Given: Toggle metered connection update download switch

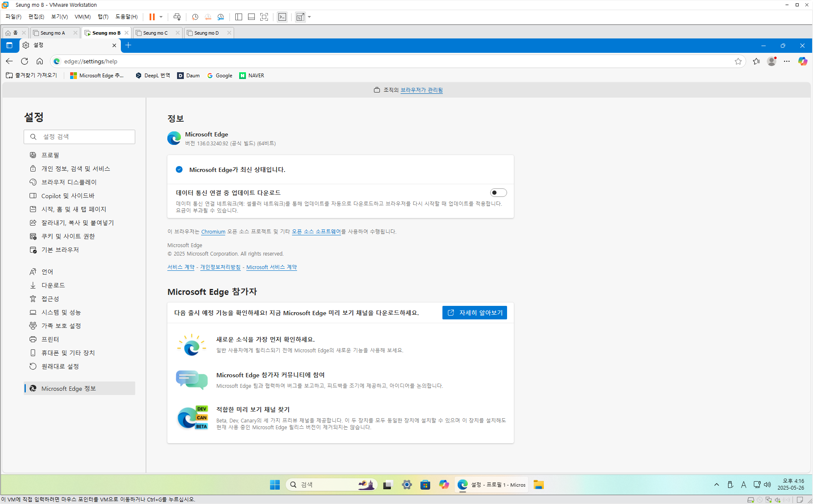Looking at the screenshot, I should click(498, 193).
